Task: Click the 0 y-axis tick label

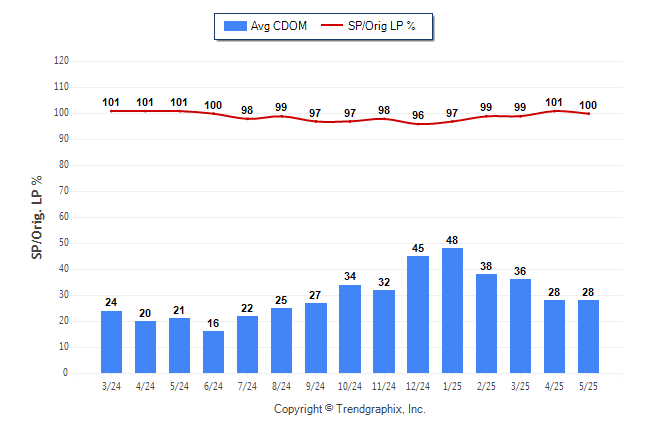Action: coord(66,373)
